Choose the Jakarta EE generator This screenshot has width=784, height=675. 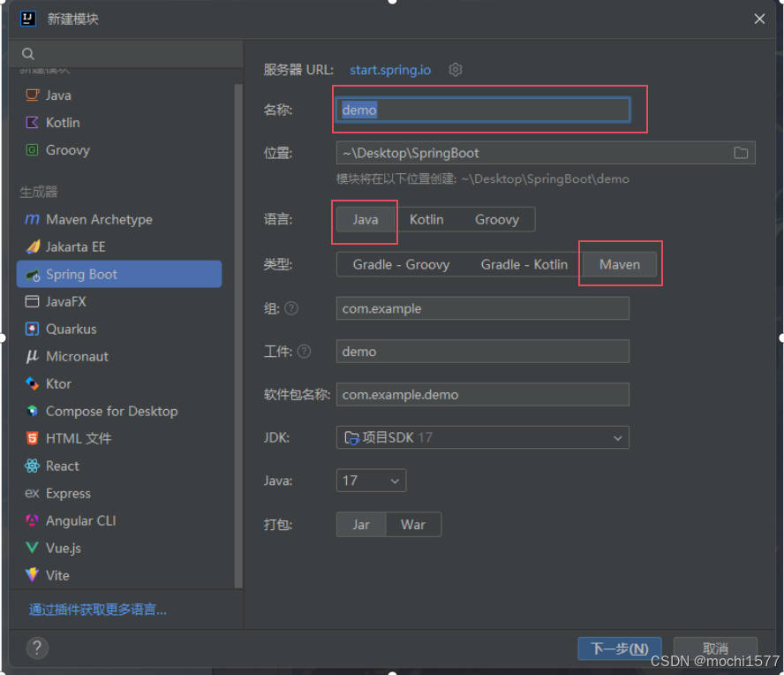(x=81, y=246)
